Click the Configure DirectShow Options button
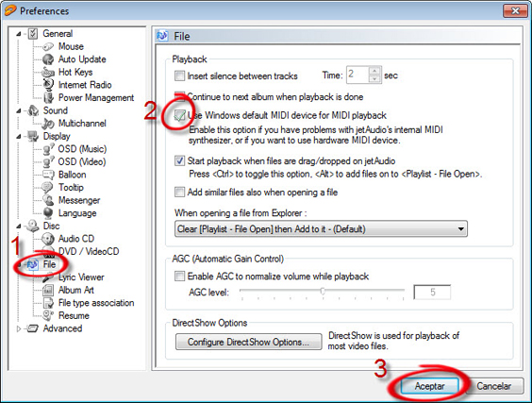This screenshot has width=532, height=403. tap(248, 342)
